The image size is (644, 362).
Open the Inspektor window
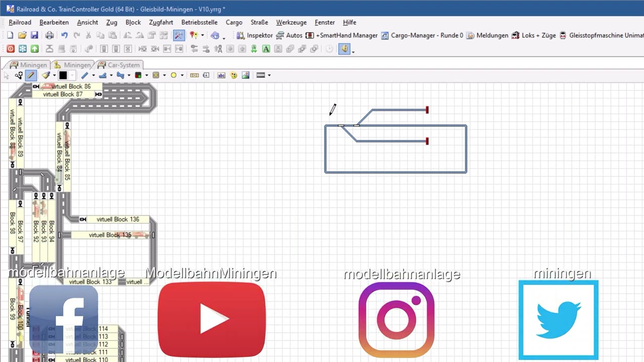[x=255, y=35]
